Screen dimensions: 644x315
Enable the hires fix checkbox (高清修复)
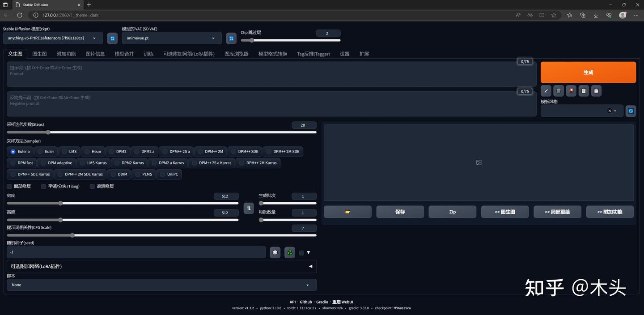pyautogui.click(x=92, y=186)
